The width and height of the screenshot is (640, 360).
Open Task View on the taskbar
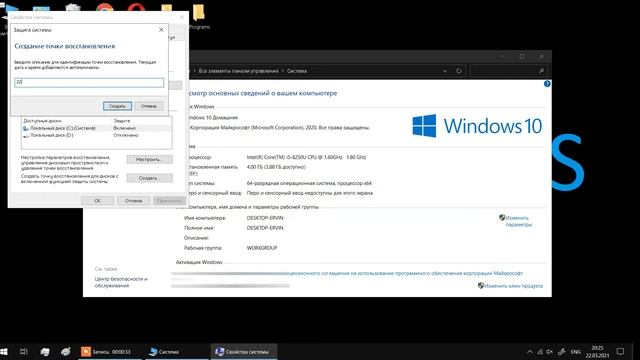[24, 351]
